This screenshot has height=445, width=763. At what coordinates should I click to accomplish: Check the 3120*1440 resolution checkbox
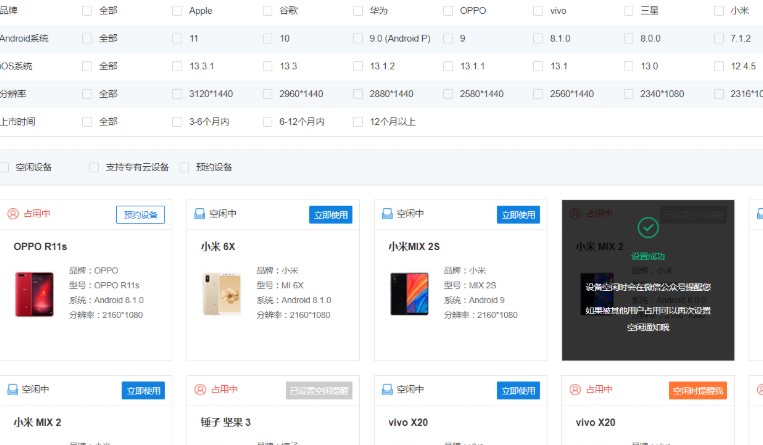(x=177, y=94)
